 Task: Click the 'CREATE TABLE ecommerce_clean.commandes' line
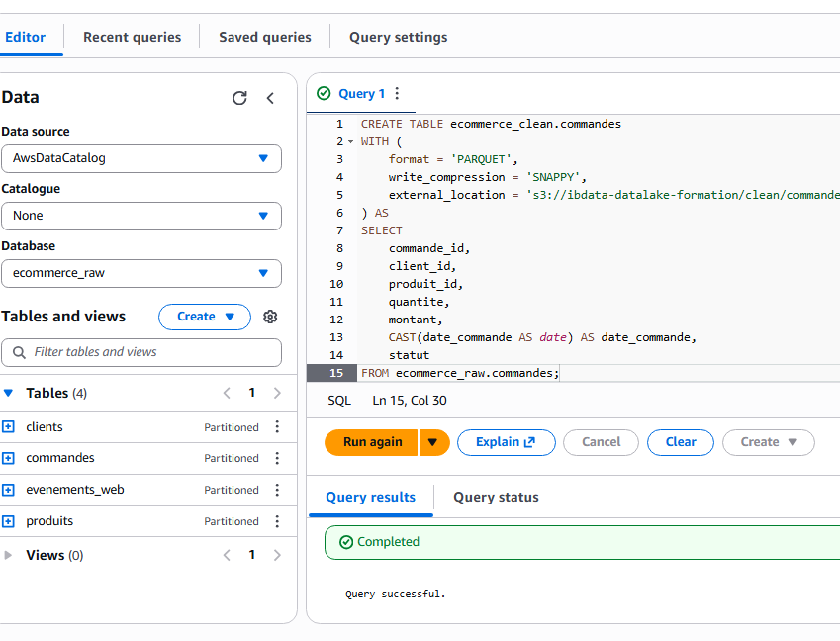tap(491, 124)
